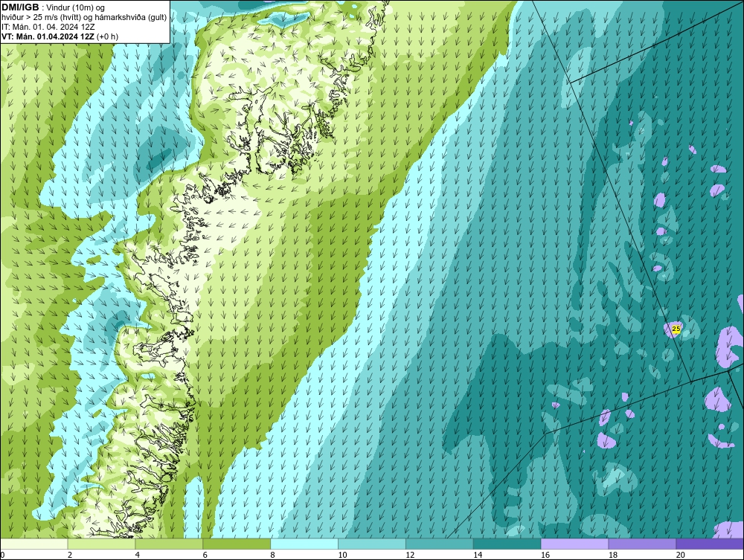Select the 8-10 m/s light cyan swatch
This screenshot has width=744, height=560.
click(304, 544)
